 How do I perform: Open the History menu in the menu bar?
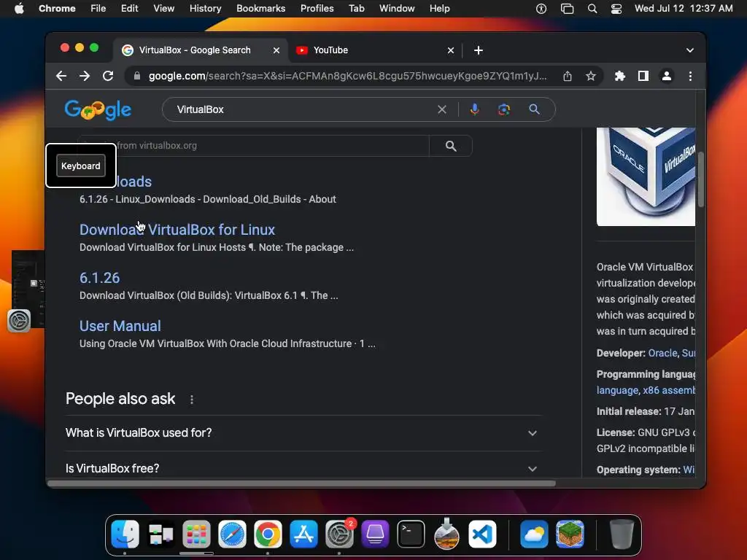tap(205, 9)
